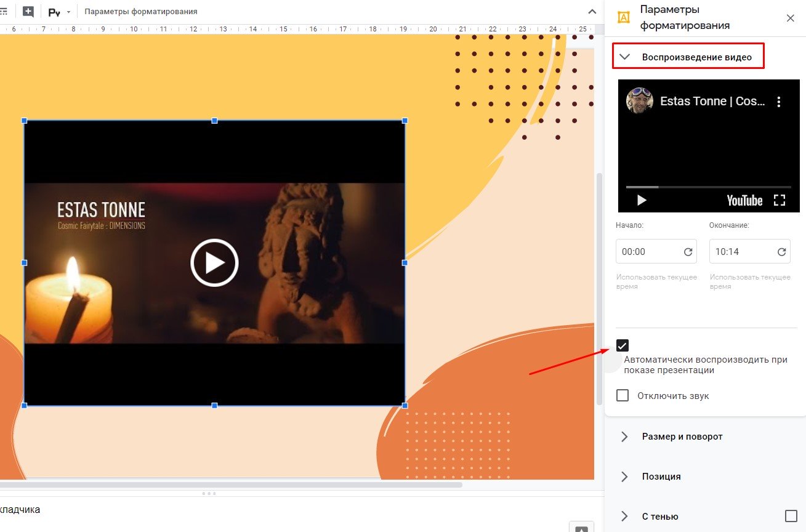806x532 pixels.
Task: Open the Ру input tools button
Action: pos(54,12)
